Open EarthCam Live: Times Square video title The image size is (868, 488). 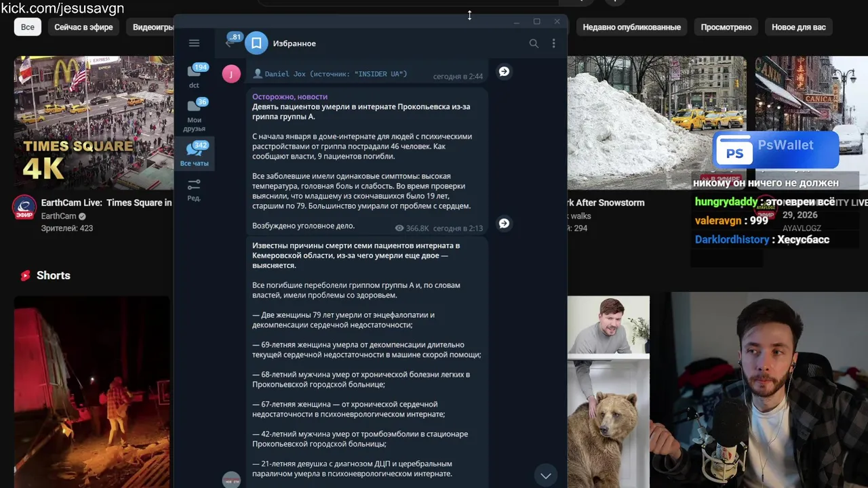coord(106,203)
